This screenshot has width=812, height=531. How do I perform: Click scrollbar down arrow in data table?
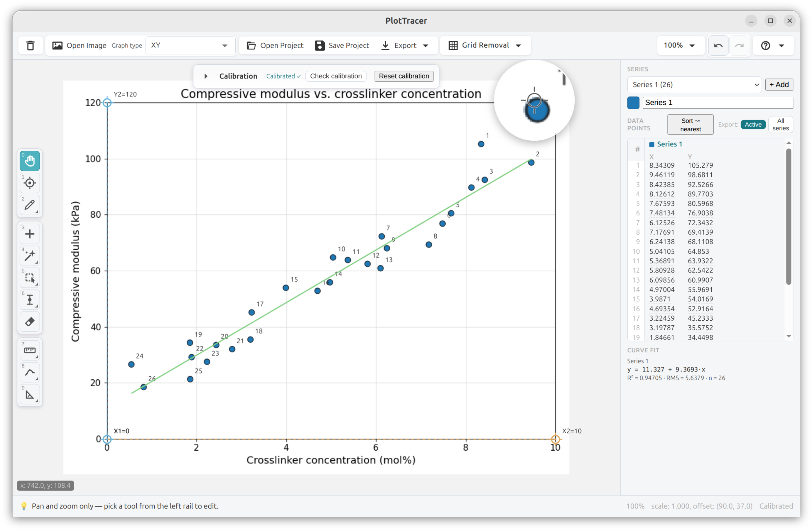tap(788, 336)
